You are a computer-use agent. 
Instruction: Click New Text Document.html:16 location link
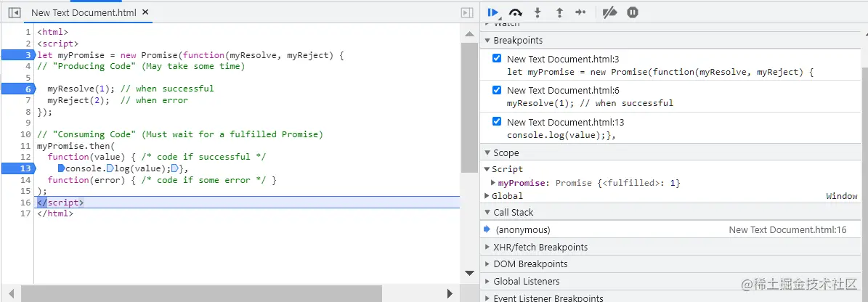coord(787,229)
